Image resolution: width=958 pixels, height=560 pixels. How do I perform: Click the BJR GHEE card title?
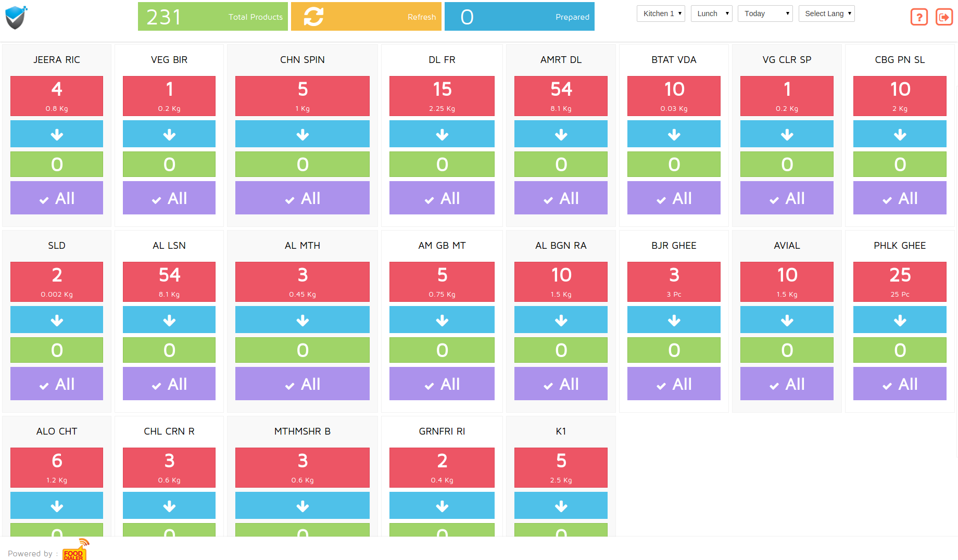pos(674,245)
